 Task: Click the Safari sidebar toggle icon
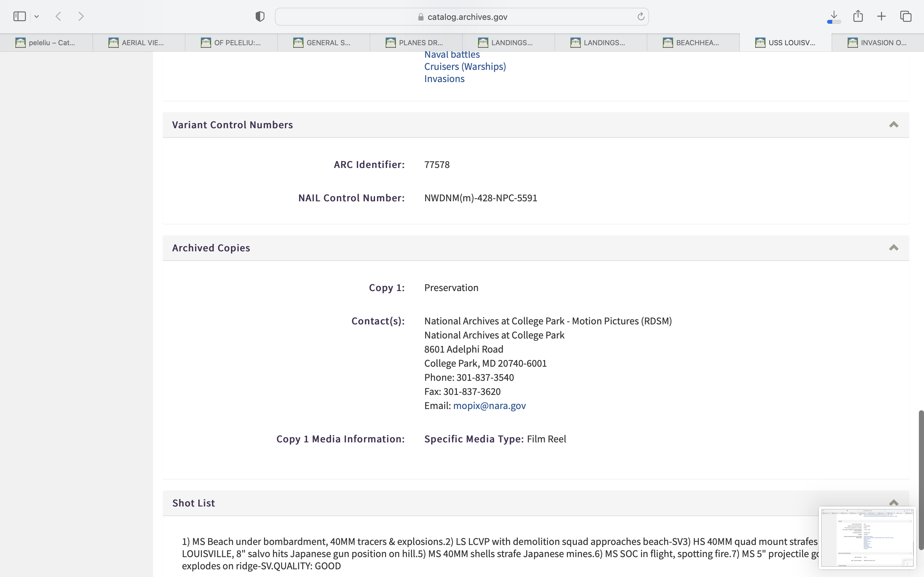point(20,16)
